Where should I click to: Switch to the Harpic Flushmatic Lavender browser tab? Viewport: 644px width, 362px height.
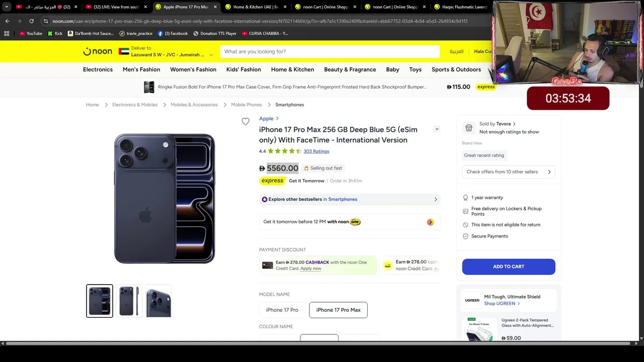tap(460, 7)
